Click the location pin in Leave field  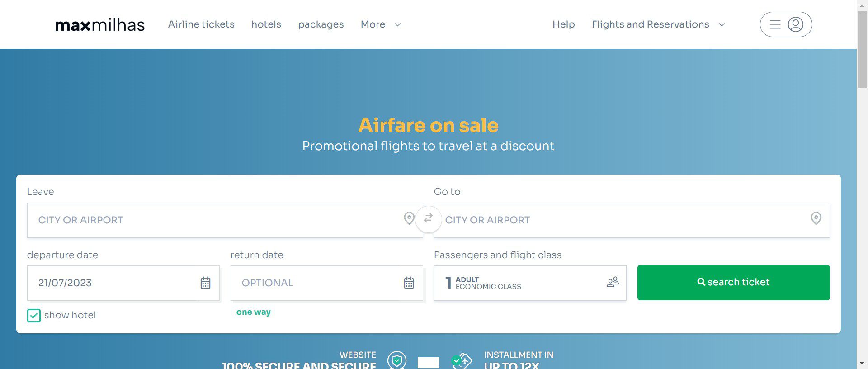point(409,219)
